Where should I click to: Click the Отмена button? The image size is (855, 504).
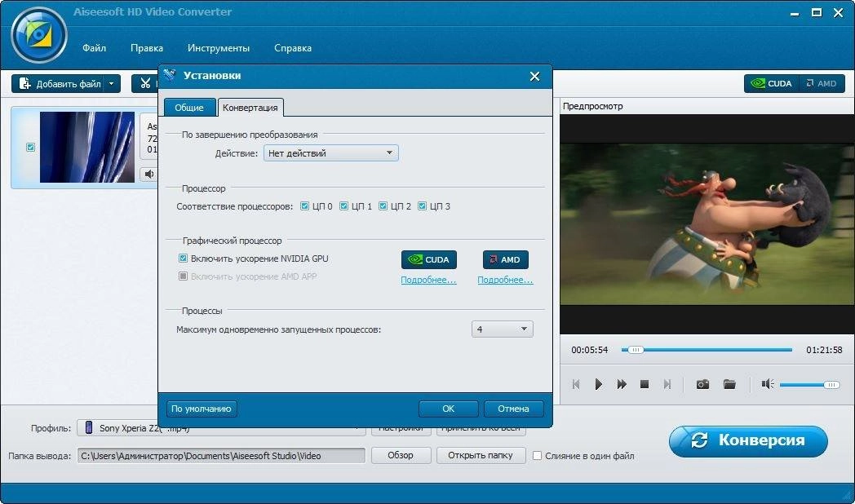click(513, 409)
